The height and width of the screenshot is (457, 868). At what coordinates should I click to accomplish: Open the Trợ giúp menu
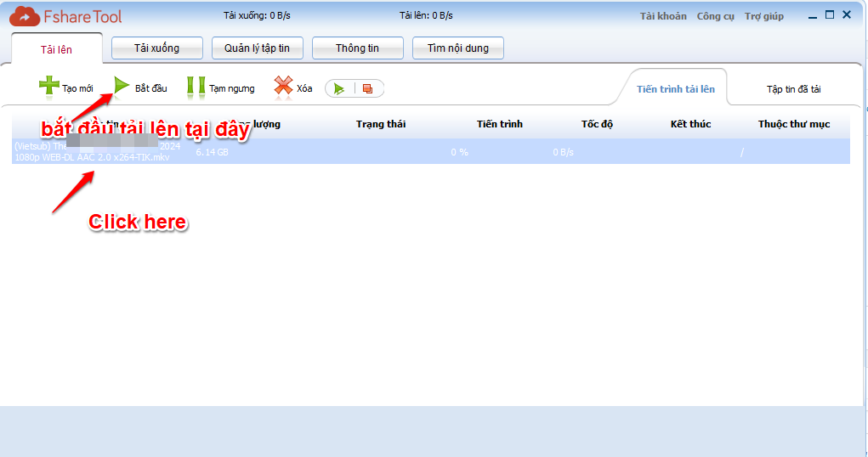coord(763,16)
